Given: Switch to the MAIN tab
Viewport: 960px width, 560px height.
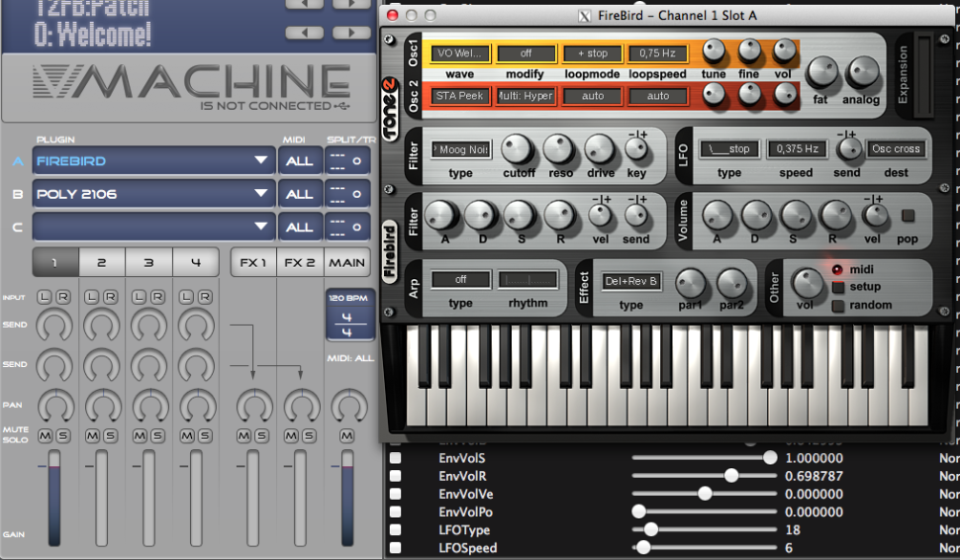Looking at the screenshot, I should pos(347,262).
